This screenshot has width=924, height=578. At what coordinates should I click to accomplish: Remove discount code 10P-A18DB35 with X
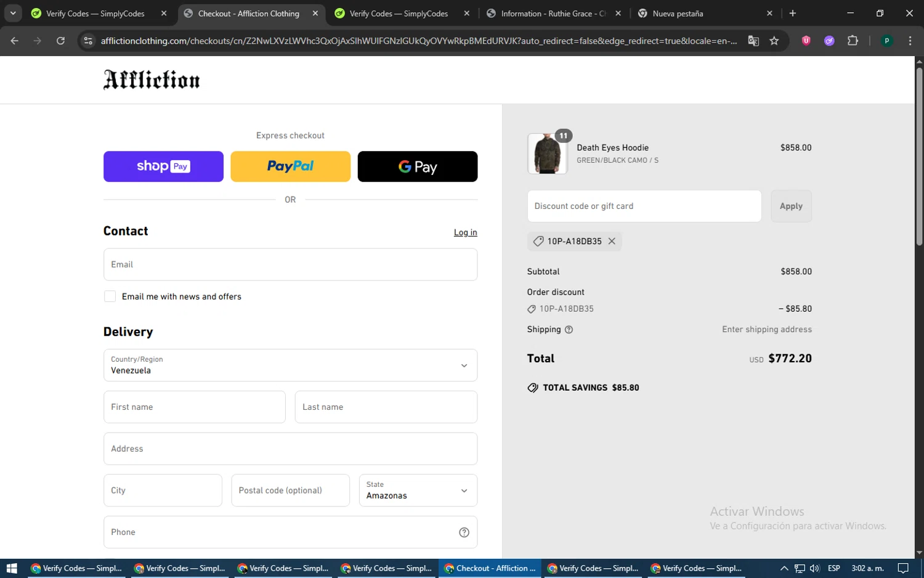click(x=612, y=241)
